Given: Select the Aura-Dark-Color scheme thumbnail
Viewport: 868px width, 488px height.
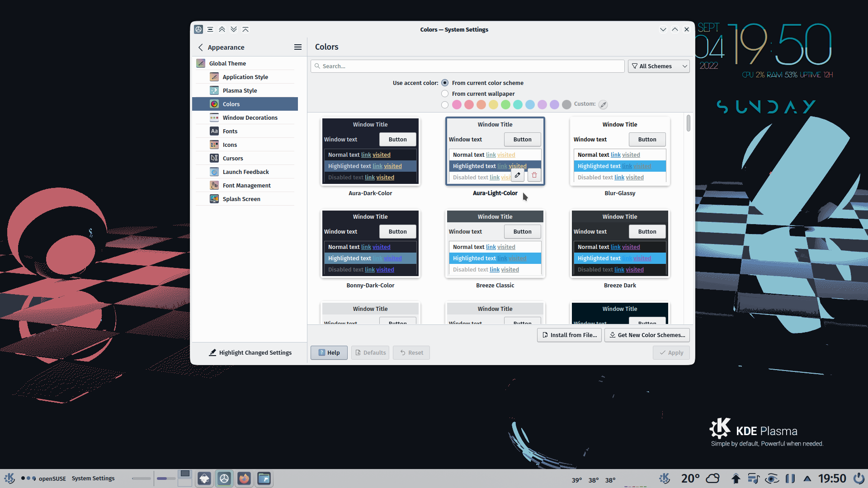Looking at the screenshot, I should pos(370,151).
